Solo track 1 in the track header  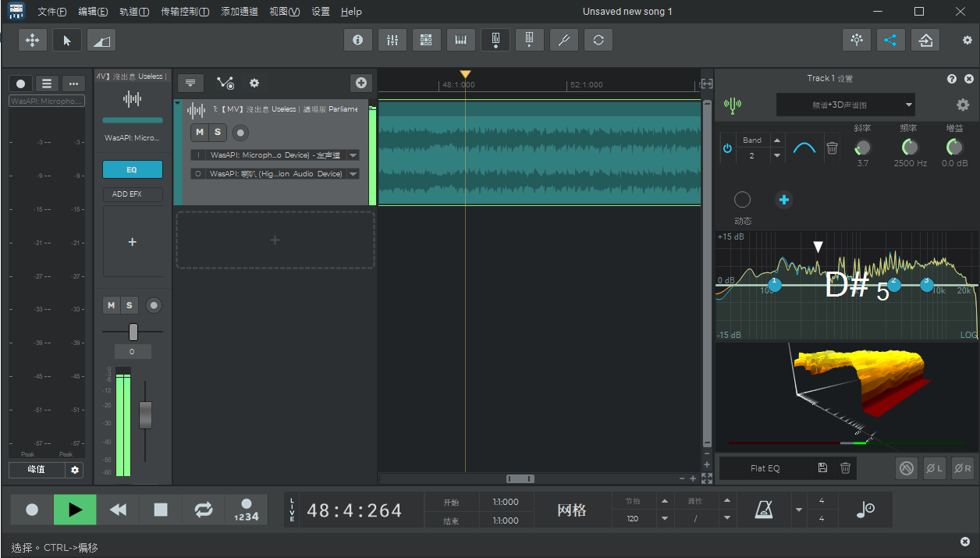pyautogui.click(x=218, y=133)
